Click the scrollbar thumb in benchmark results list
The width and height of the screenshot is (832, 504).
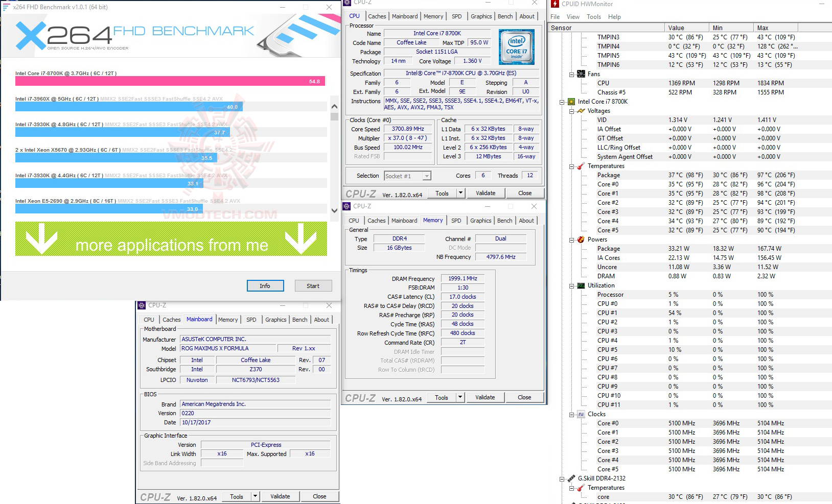coord(335,116)
